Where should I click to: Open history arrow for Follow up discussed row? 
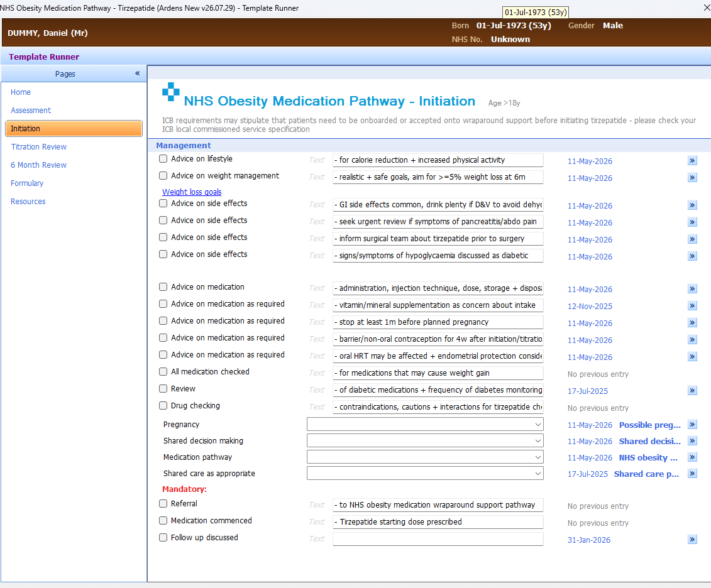pyautogui.click(x=692, y=540)
